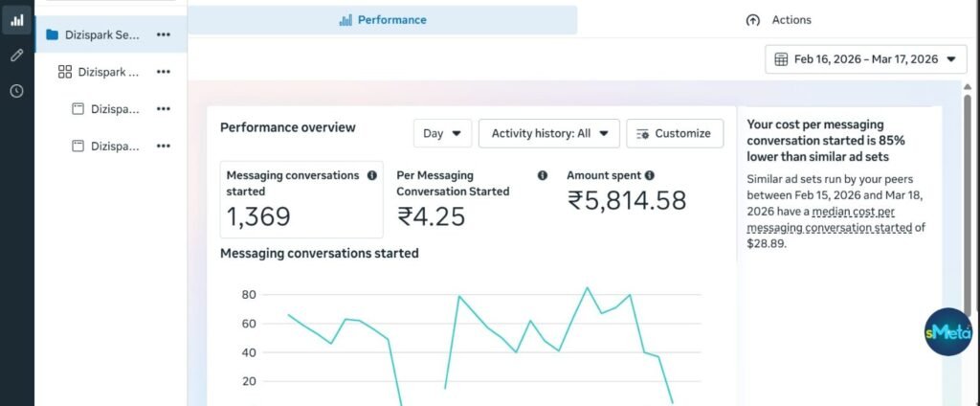The width and height of the screenshot is (980, 406).
Task: Open the Day breakdown dropdown
Action: click(442, 133)
